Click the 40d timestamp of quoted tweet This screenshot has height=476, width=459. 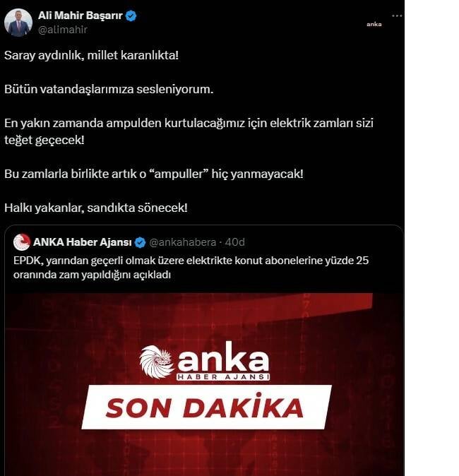point(234,242)
